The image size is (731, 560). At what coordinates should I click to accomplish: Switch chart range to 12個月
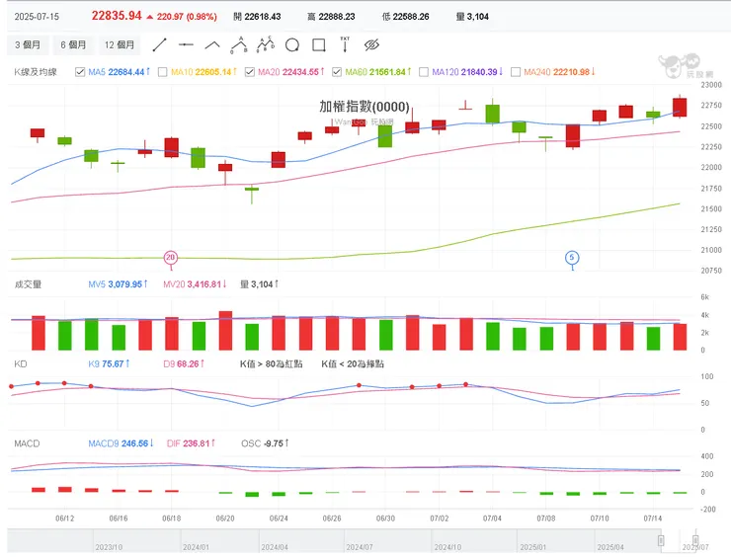(x=120, y=45)
